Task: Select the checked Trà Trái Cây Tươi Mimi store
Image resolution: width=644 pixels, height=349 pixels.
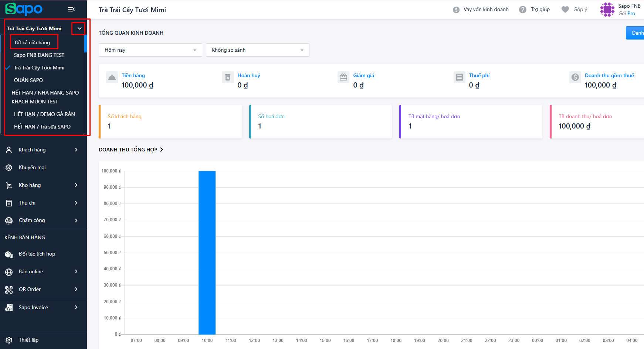Action: coord(39,68)
